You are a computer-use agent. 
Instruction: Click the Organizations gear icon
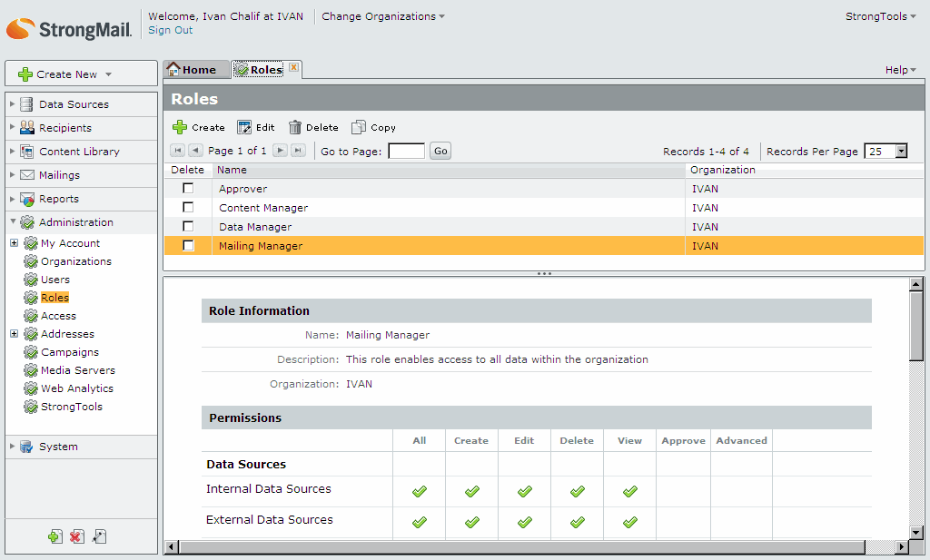click(31, 261)
